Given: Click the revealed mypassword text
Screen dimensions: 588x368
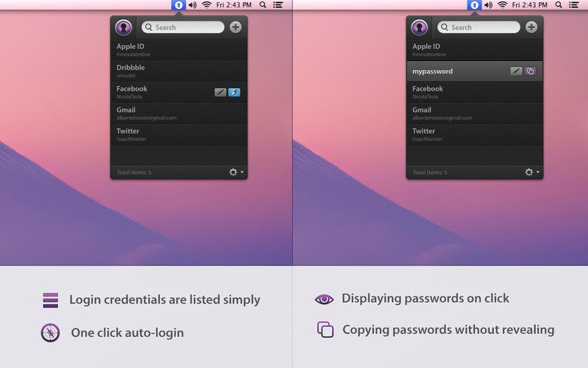Looking at the screenshot, I should 432,71.
